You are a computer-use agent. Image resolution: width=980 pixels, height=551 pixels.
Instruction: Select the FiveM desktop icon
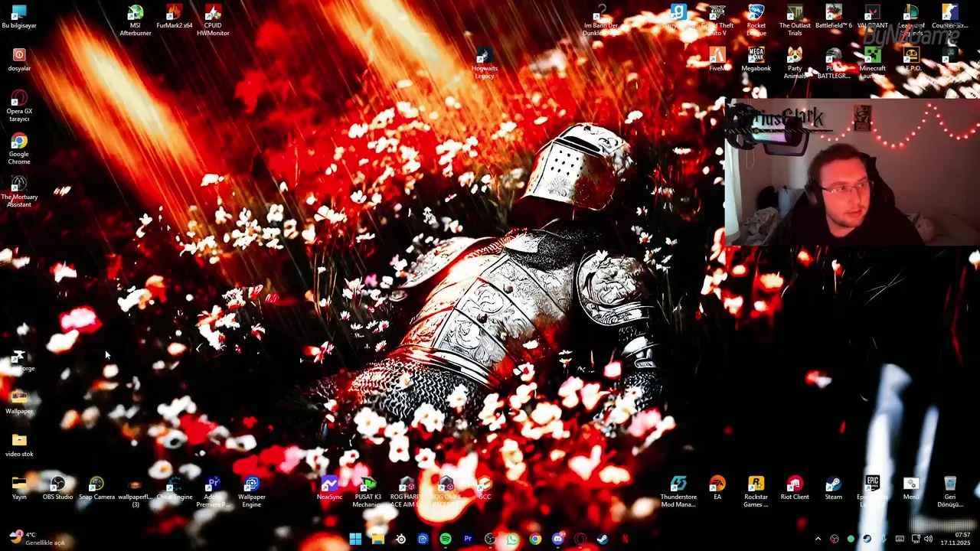coord(717,60)
